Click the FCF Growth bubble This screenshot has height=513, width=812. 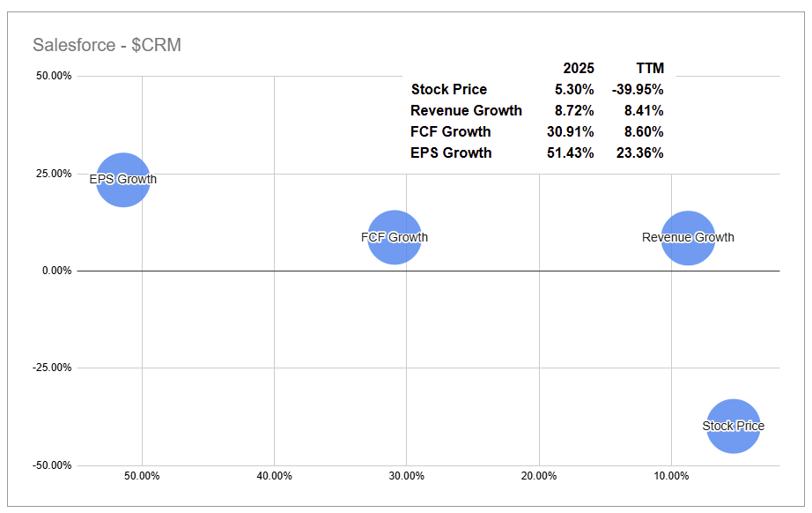(x=395, y=237)
